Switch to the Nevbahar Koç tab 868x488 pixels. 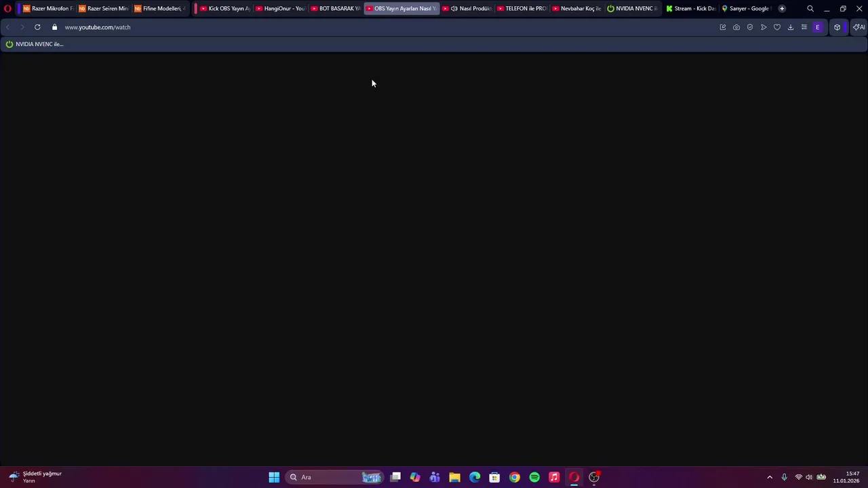[x=578, y=9]
